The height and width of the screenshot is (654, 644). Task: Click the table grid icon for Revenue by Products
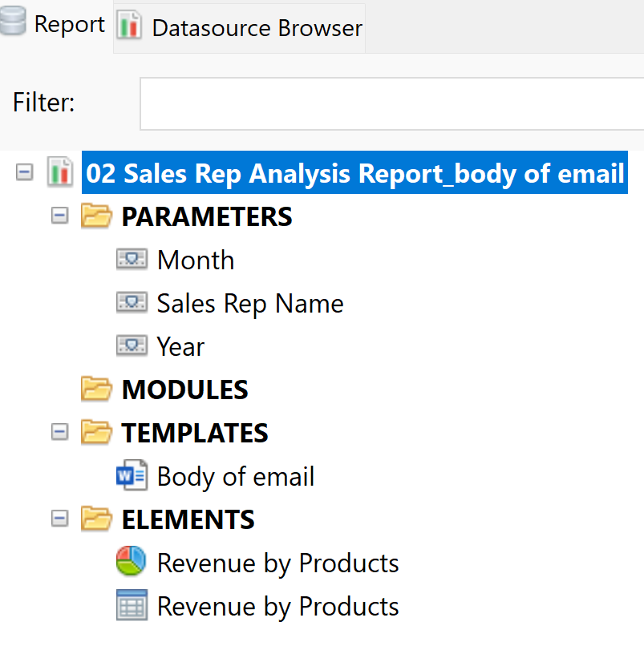pos(132,606)
